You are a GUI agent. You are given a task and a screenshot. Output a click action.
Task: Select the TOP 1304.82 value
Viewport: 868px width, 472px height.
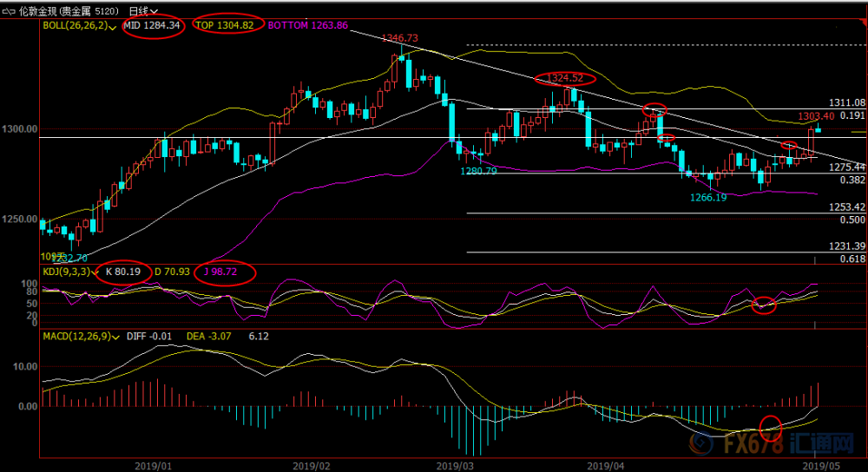[x=224, y=25]
